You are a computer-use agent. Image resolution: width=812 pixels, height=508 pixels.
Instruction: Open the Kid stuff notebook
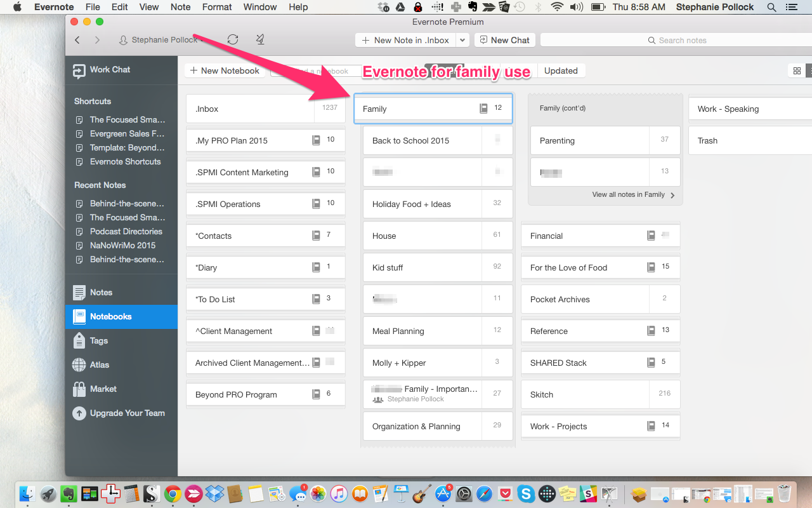pos(438,267)
